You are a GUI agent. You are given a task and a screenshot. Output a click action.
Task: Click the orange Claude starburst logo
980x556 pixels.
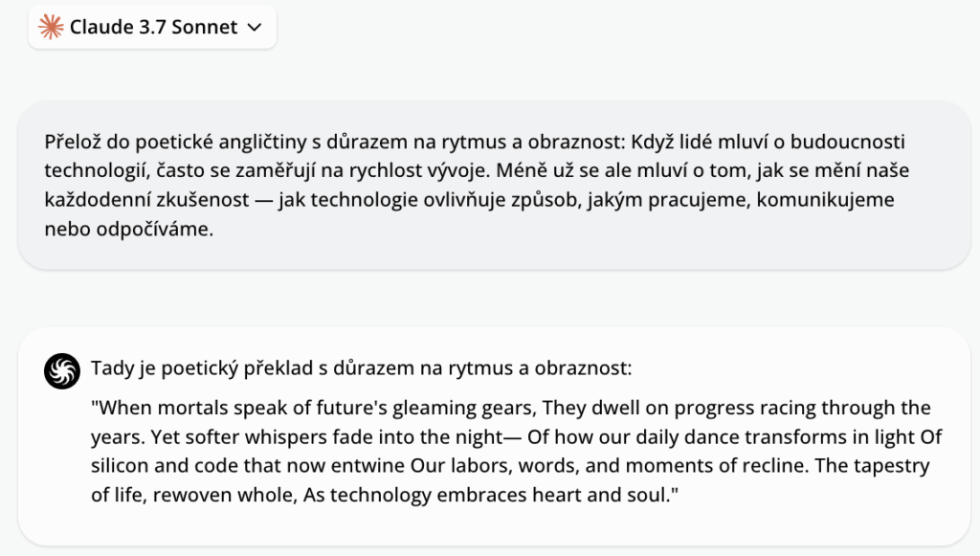(x=51, y=27)
